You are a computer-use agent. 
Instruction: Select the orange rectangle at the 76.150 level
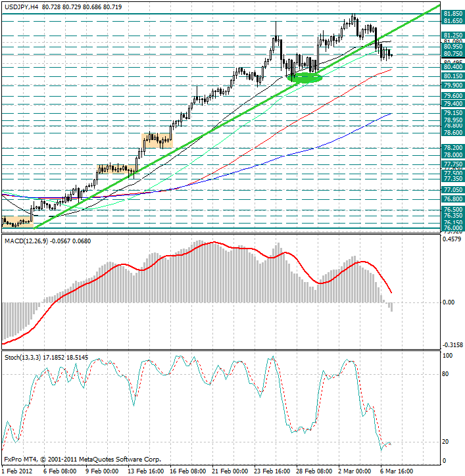(17, 222)
